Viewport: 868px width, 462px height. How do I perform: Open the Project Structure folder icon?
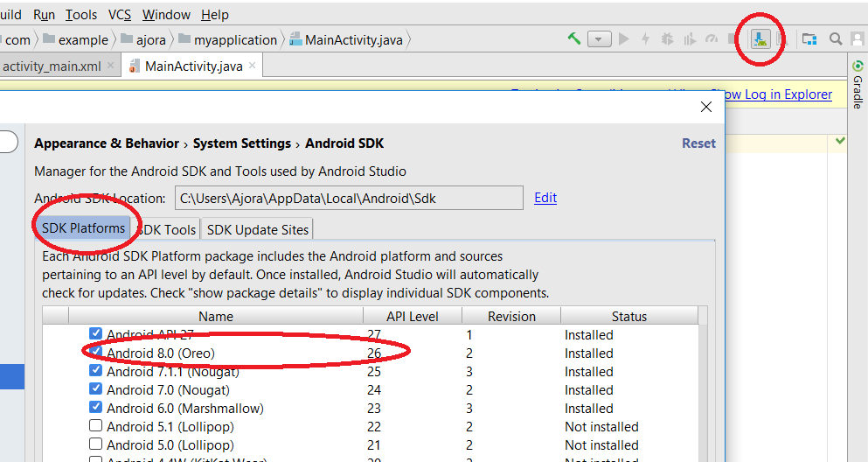point(809,38)
